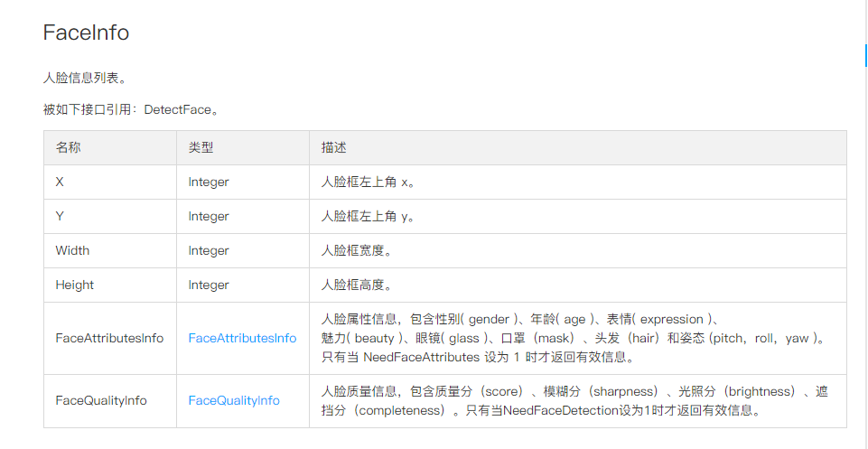
Task: Click the FaceInfo page heading
Action: point(86,33)
